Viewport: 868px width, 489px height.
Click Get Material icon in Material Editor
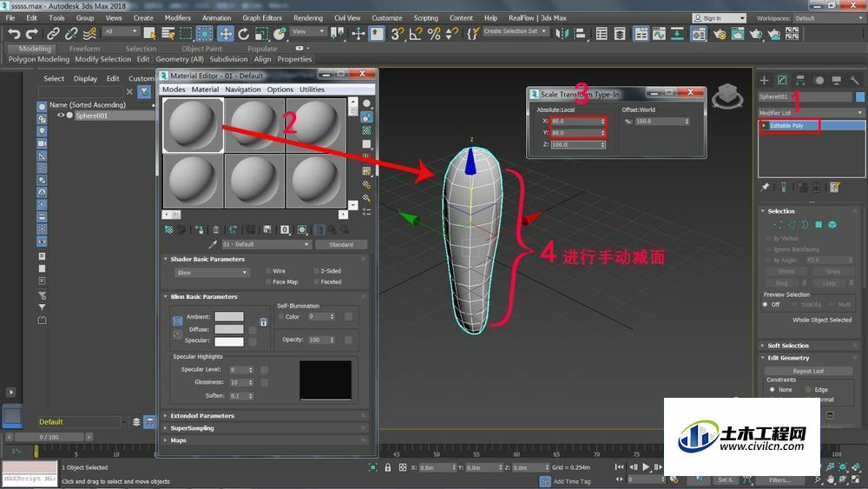point(169,229)
